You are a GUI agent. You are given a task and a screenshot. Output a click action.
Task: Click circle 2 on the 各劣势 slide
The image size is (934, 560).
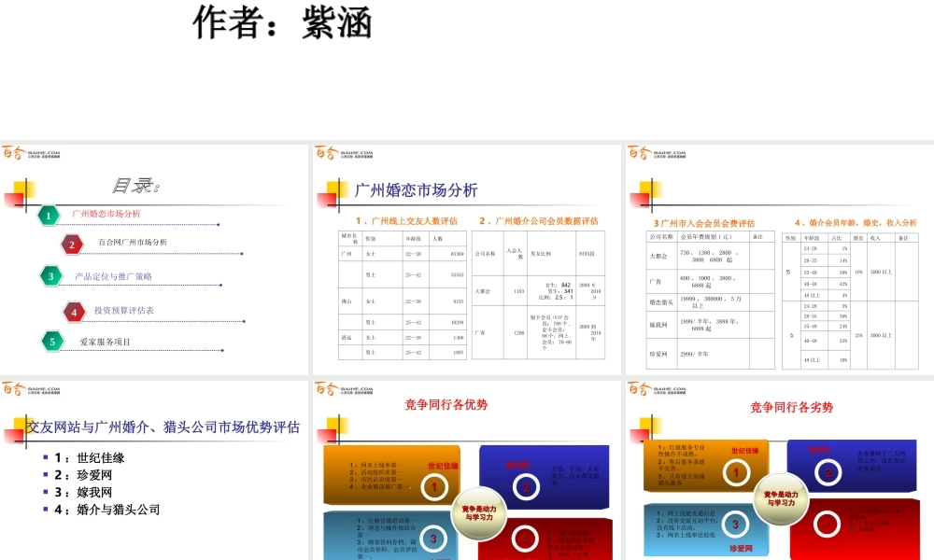point(828,473)
